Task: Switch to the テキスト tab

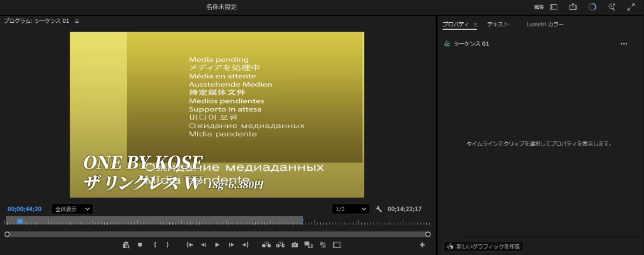Action: (498, 25)
